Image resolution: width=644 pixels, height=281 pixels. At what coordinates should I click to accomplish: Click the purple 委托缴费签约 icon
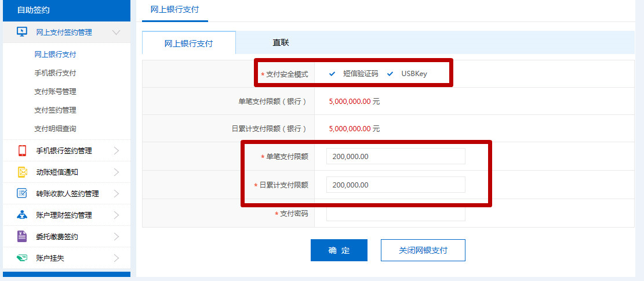tap(22, 237)
